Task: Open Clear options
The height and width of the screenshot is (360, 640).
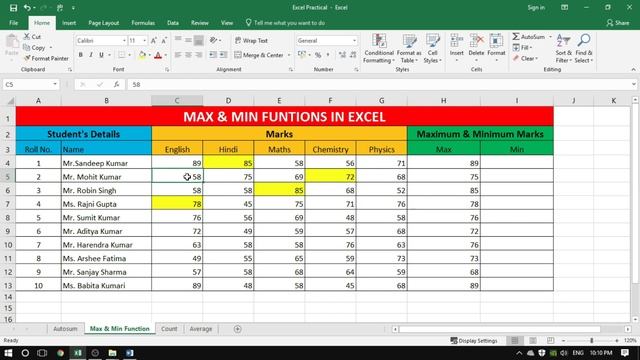Action: point(526,59)
